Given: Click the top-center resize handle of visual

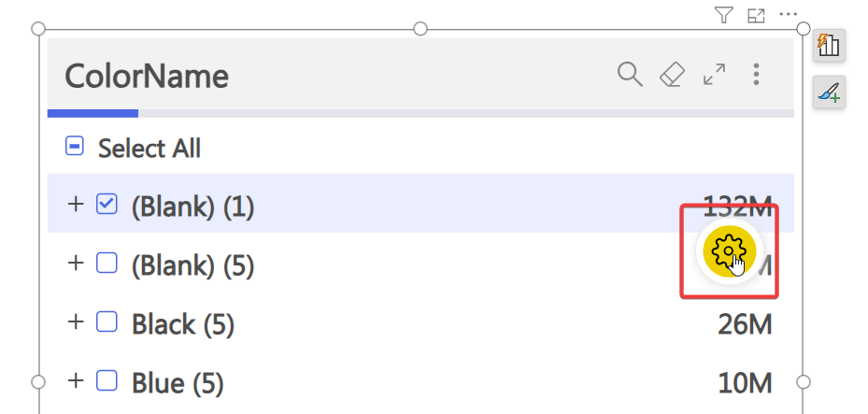Looking at the screenshot, I should tap(420, 29).
